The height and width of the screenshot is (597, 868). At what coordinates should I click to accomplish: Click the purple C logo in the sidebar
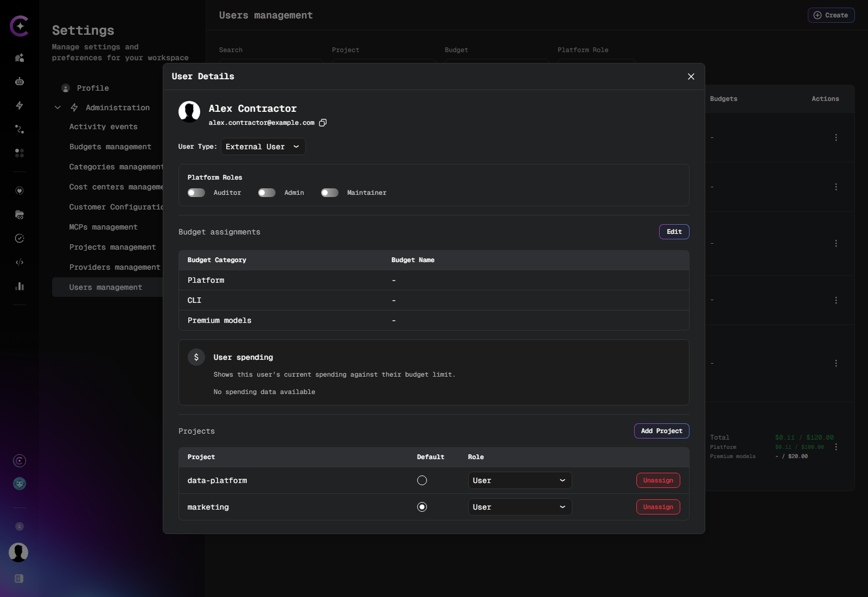[20, 26]
